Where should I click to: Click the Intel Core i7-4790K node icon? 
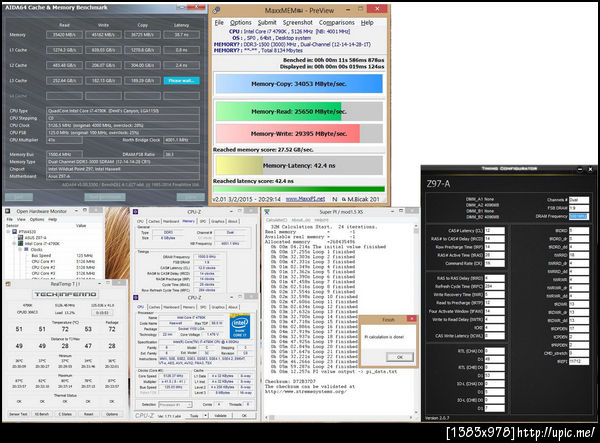(x=19, y=241)
